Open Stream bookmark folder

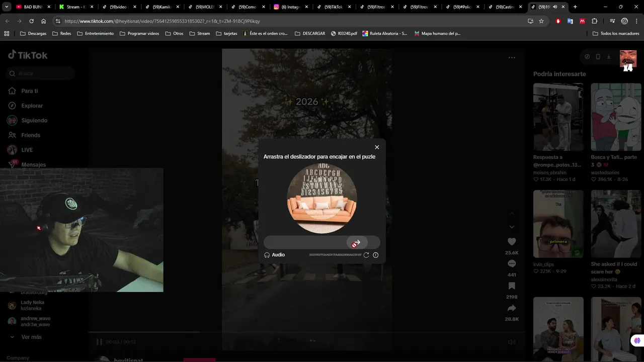(x=200, y=34)
